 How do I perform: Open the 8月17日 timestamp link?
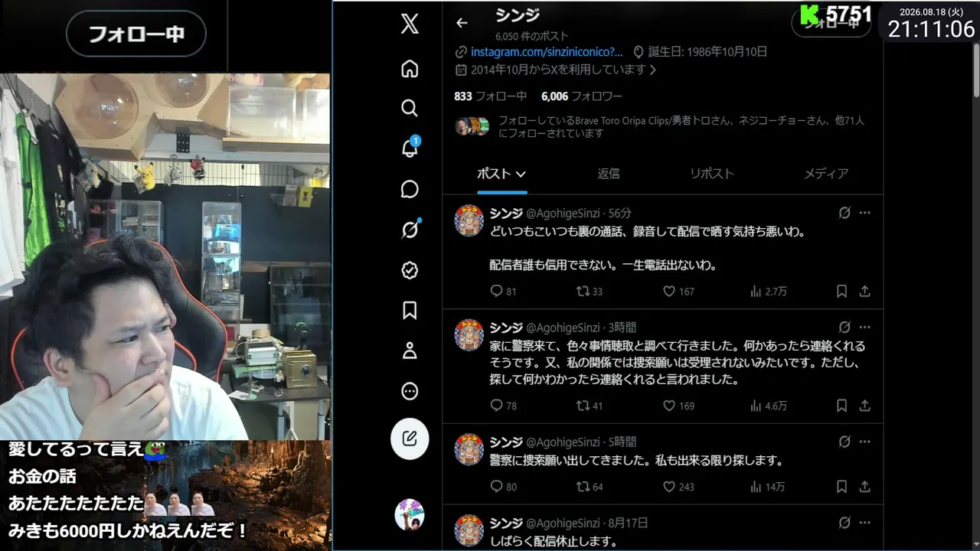[628, 523]
